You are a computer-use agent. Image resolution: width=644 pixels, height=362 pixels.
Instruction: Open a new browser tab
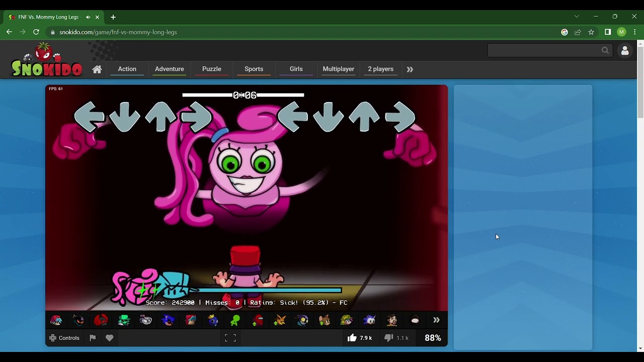[113, 17]
